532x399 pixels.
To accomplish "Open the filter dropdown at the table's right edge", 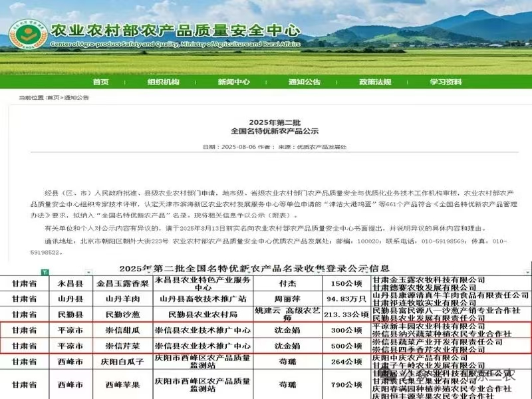I will [x=527, y=272].
